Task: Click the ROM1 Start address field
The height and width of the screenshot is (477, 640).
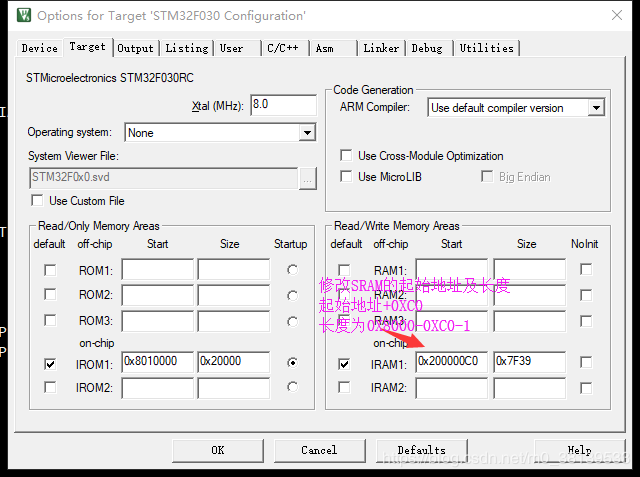Action: 158,269
